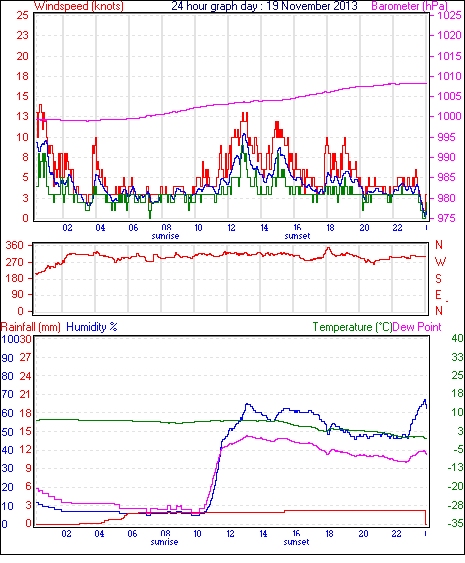Click the W compass letter on direction graph

coord(440,262)
